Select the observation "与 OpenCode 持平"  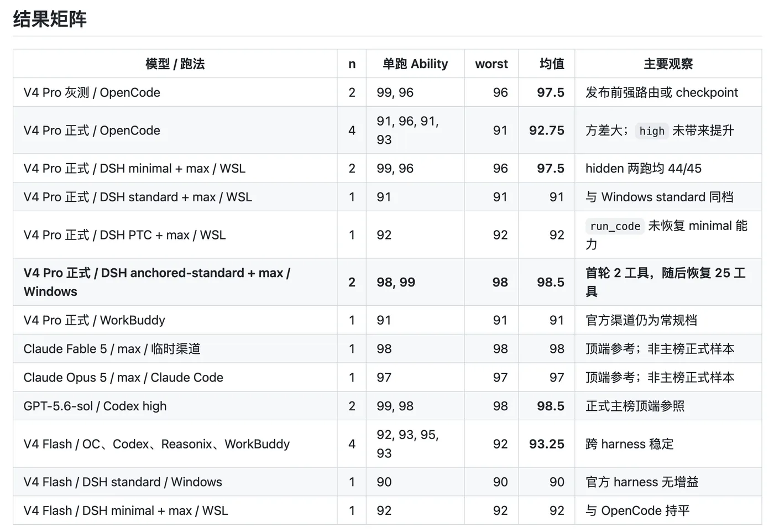(637, 511)
